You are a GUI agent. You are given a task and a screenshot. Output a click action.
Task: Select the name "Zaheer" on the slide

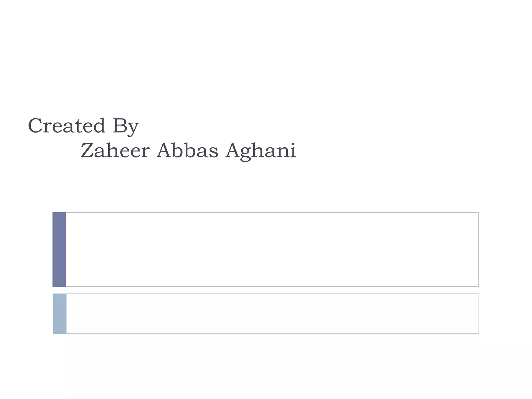[115, 151]
